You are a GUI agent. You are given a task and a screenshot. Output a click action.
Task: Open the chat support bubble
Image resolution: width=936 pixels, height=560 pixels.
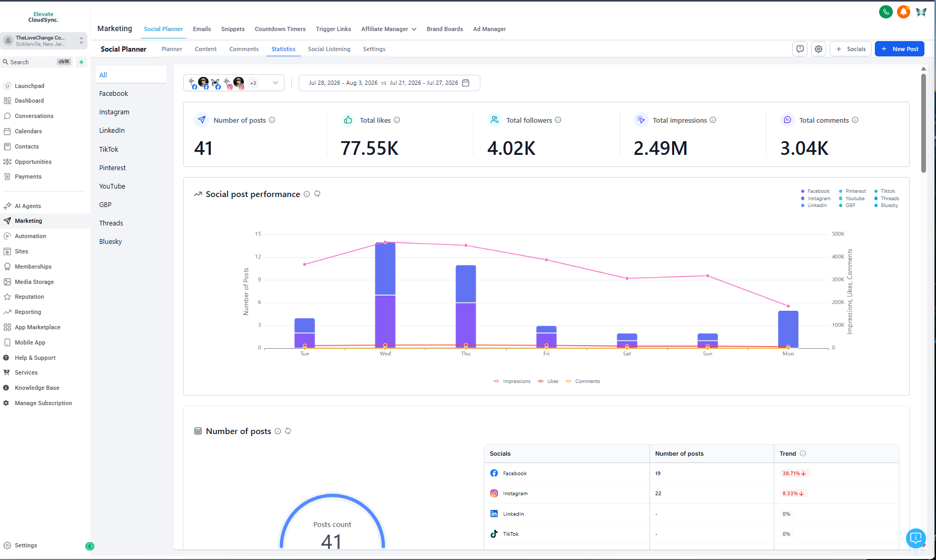[916, 538]
